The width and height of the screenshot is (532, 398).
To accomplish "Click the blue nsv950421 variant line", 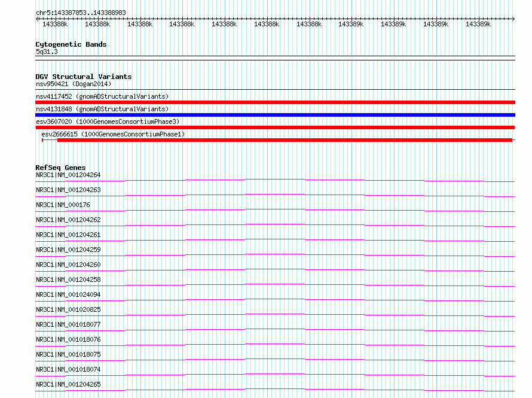I will [x=275, y=90].
